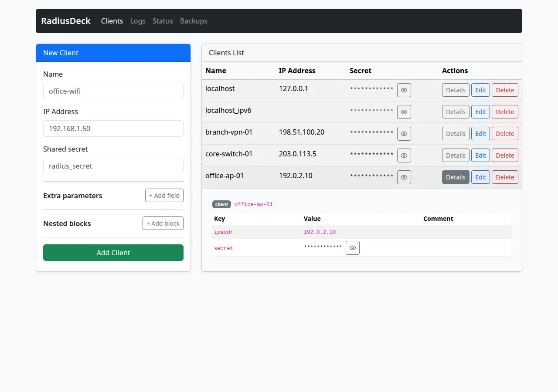
Task: Add an extra parameter field
Action: pos(164,196)
